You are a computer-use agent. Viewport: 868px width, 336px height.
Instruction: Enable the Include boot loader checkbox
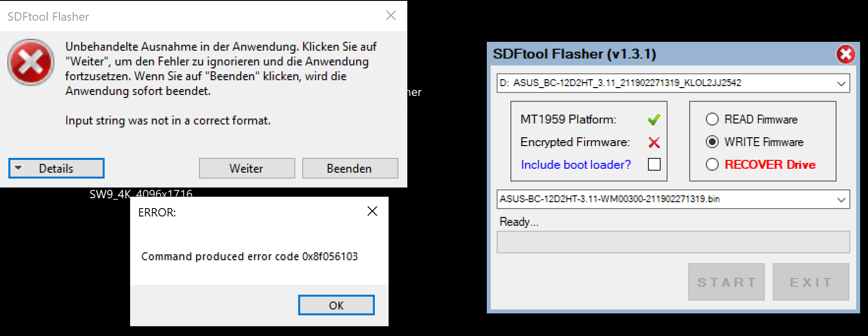[654, 164]
